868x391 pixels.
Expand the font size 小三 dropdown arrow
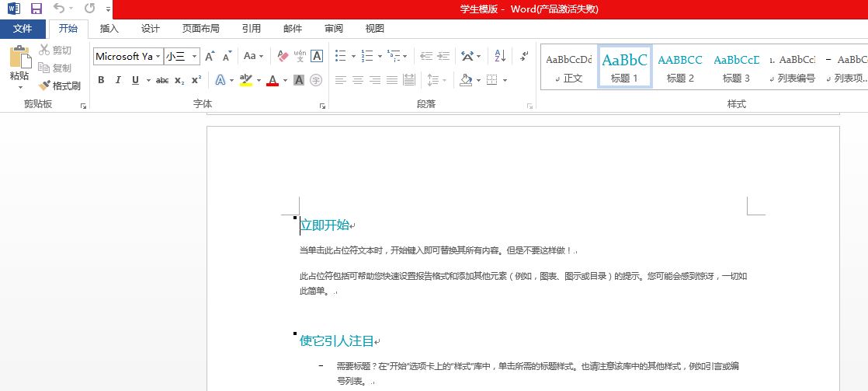pos(194,56)
